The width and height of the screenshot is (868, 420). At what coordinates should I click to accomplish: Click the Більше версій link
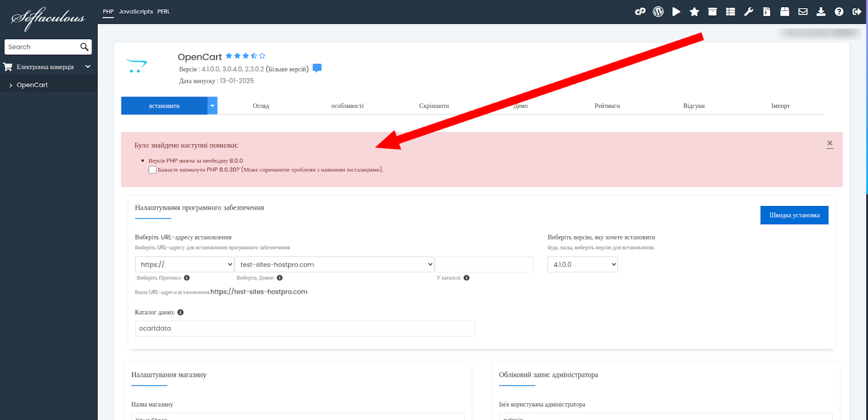pyautogui.click(x=288, y=69)
